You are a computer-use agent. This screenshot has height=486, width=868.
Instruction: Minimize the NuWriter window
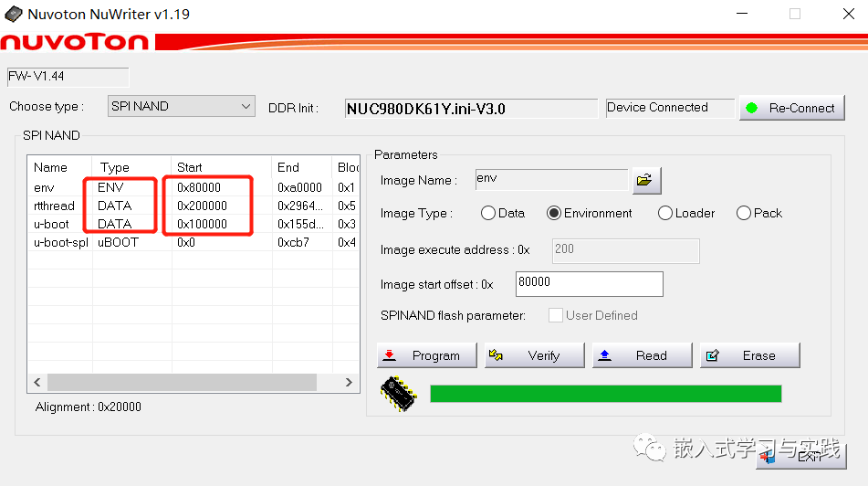tap(742, 14)
